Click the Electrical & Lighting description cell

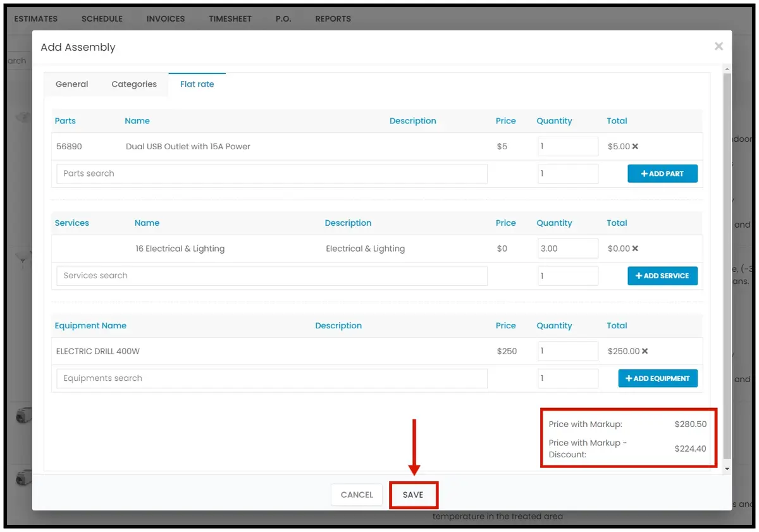[365, 249]
